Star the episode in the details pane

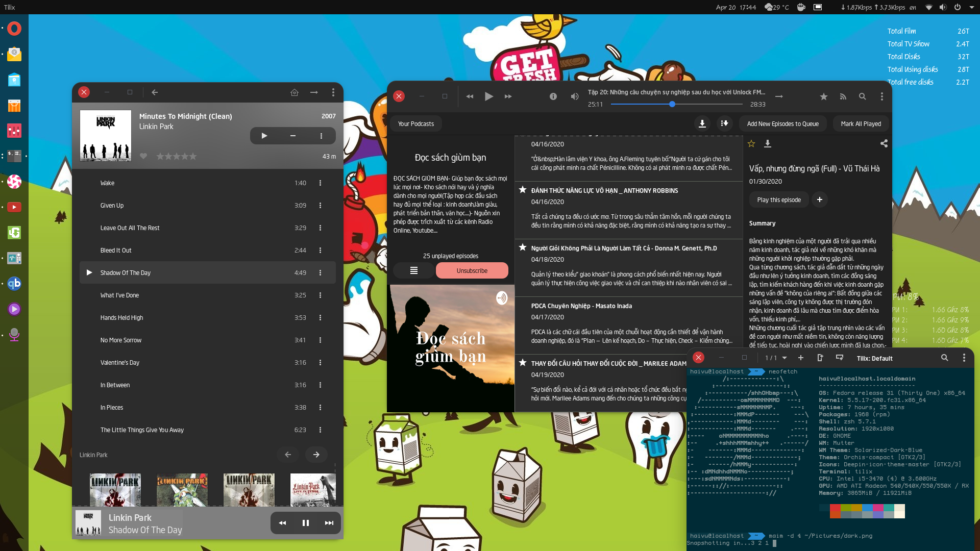click(751, 144)
